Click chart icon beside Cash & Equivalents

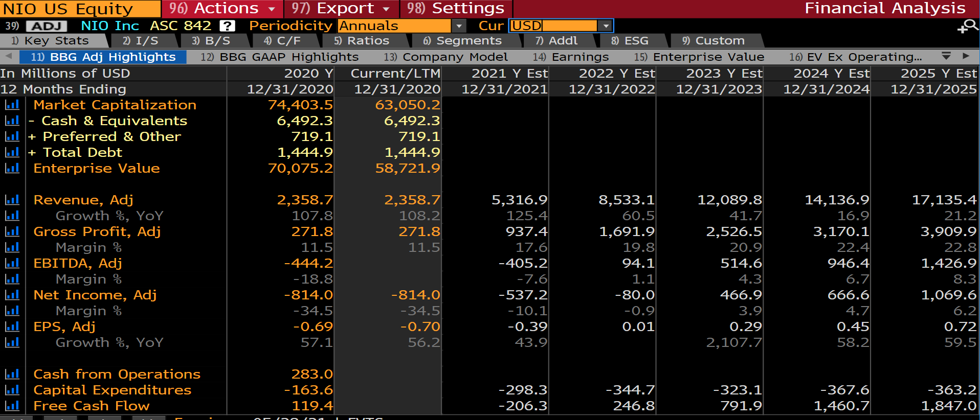12,121
